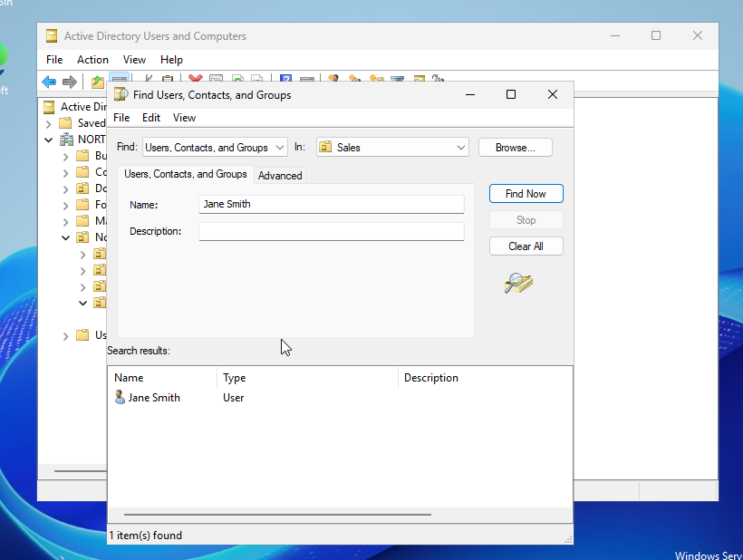Screen dimensions: 743x560
Task: Click the Up one level toolbar icon
Action: pyautogui.click(x=96, y=81)
